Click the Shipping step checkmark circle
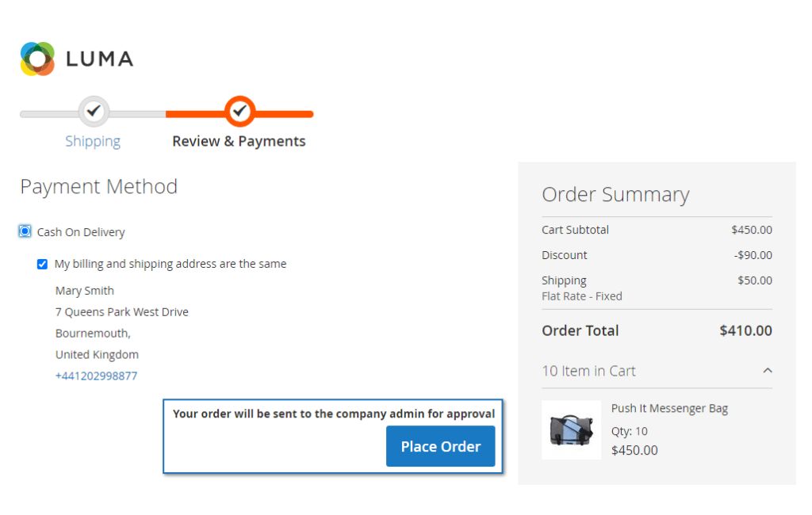 (94, 111)
